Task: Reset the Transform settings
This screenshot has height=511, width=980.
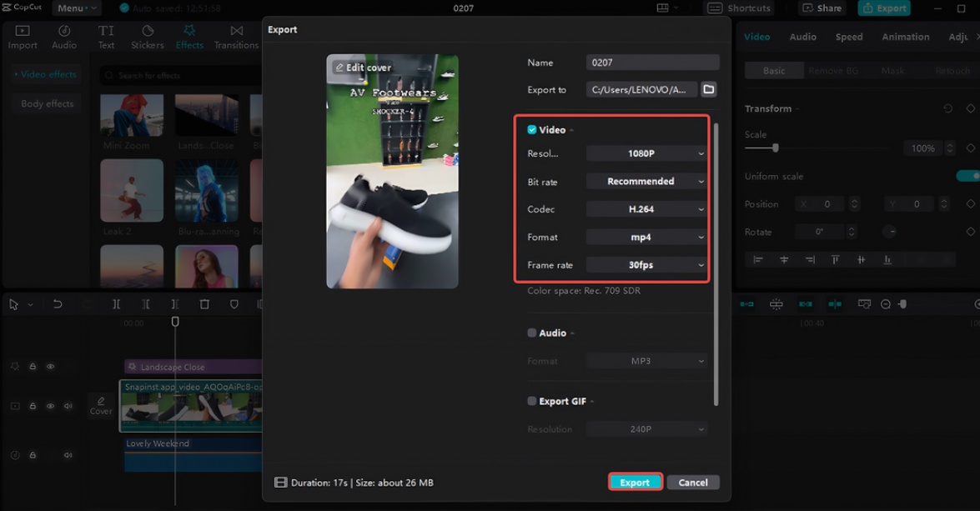Action: pos(947,108)
